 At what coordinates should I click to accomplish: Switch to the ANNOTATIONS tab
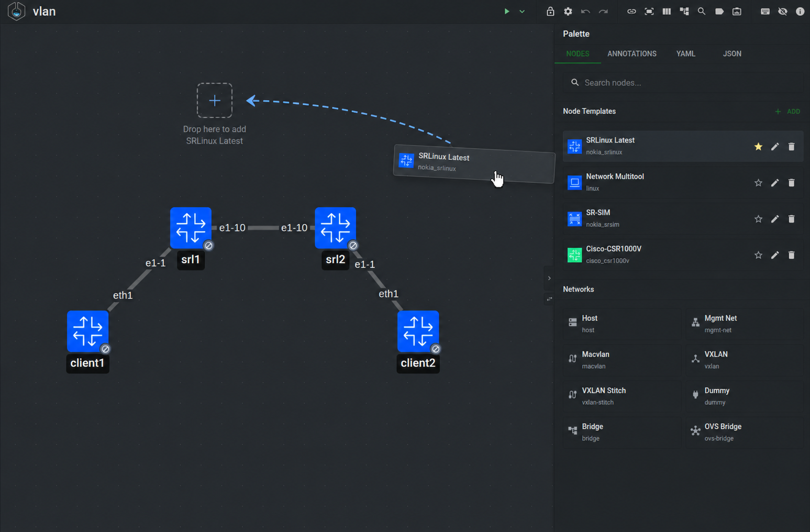[631, 54]
